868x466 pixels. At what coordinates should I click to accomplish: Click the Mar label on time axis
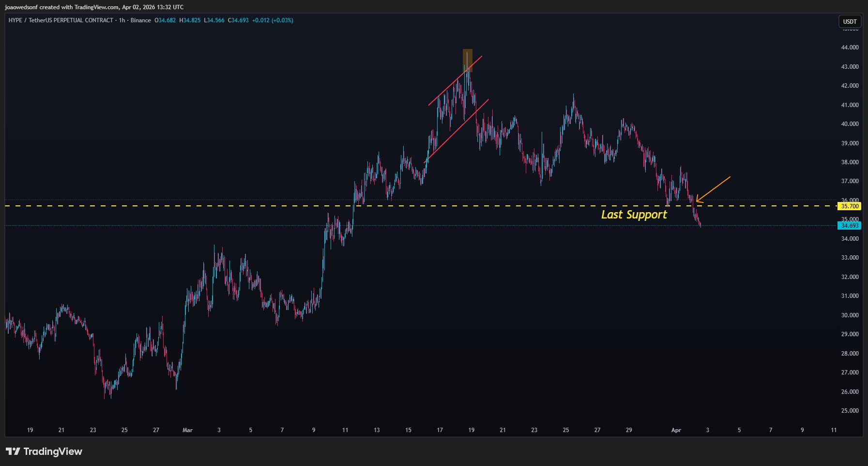click(187, 430)
